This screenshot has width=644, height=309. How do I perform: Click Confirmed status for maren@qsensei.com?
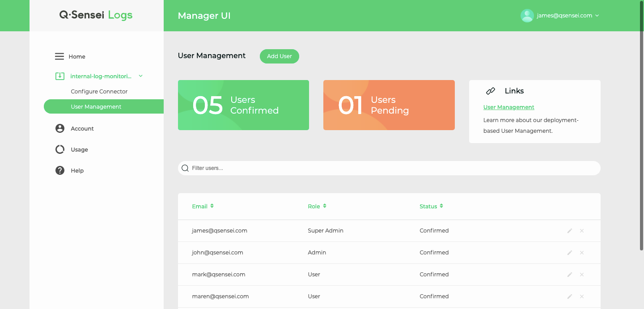point(434,296)
